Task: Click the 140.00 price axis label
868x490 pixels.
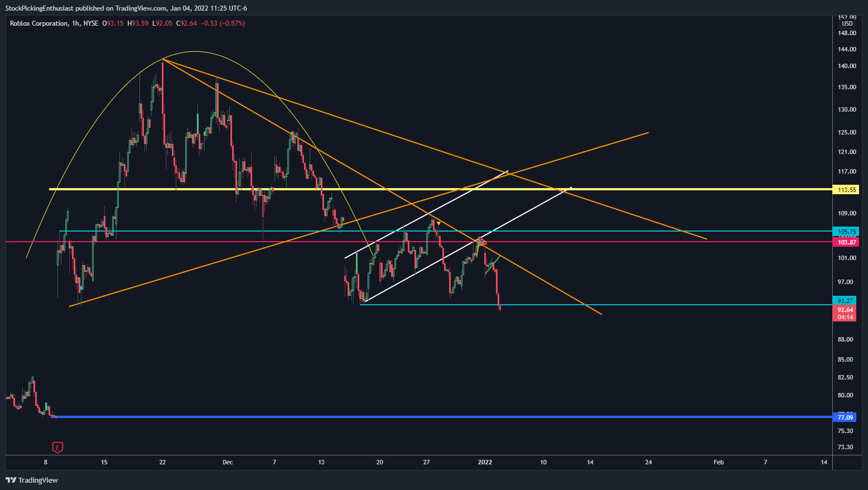Action: 846,66
